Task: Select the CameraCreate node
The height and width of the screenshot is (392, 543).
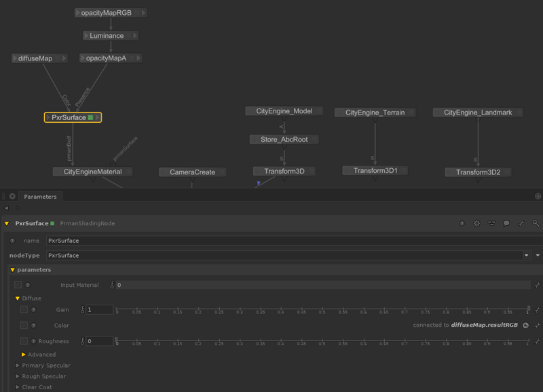Action: [192, 172]
